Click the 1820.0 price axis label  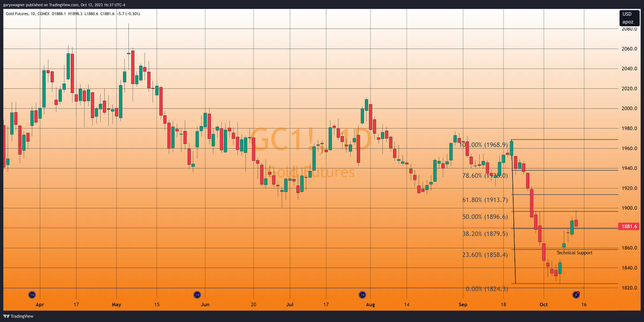click(x=629, y=288)
